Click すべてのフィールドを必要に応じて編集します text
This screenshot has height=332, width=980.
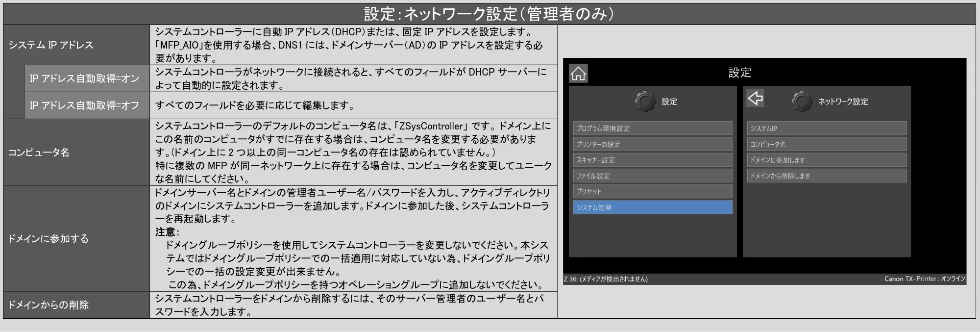point(255,105)
